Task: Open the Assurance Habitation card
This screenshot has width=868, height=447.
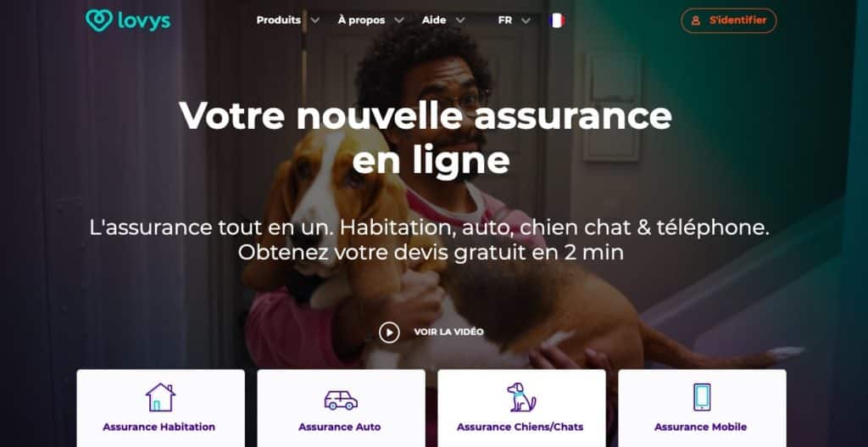Action: [x=160, y=408]
